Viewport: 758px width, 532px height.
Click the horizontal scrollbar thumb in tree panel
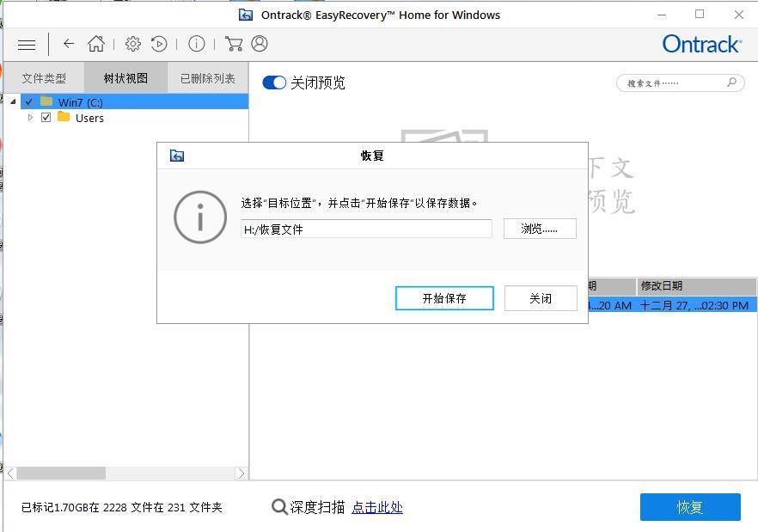tap(61, 474)
